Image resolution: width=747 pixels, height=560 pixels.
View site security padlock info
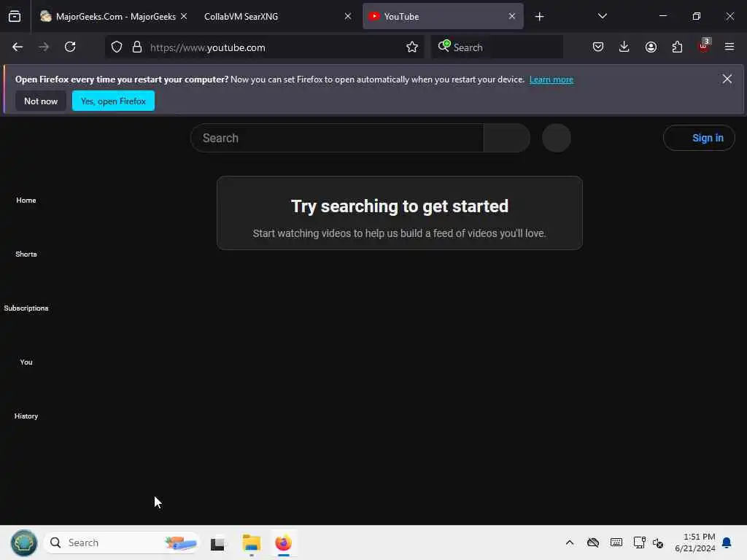coord(137,47)
